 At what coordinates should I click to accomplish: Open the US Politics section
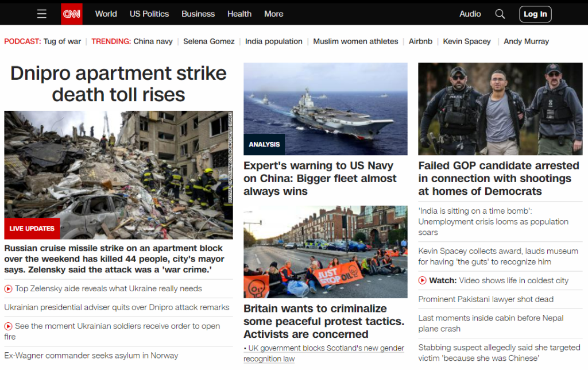point(149,14)
